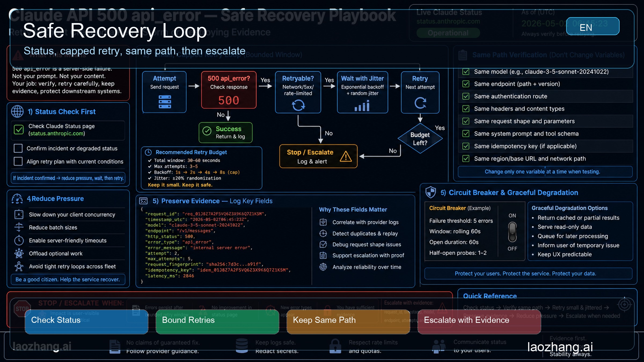This screenshot has height=362, width=644.
Task: Toggle Same region/base URL checkbox
Action: 466,159
